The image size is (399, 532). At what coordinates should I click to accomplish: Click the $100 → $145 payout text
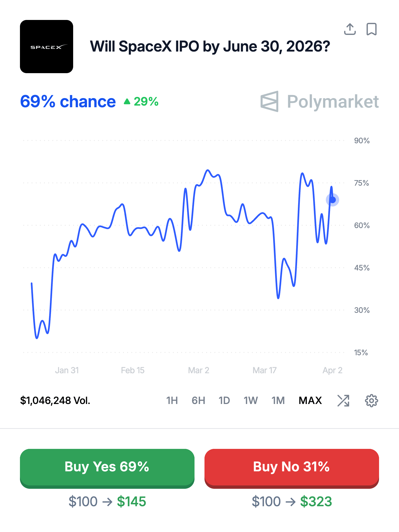pos(107,502)
